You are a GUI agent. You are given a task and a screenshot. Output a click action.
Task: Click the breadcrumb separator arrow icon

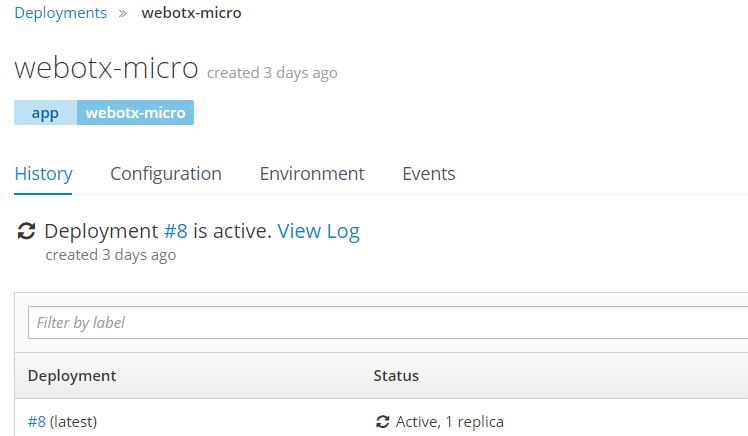123,14
